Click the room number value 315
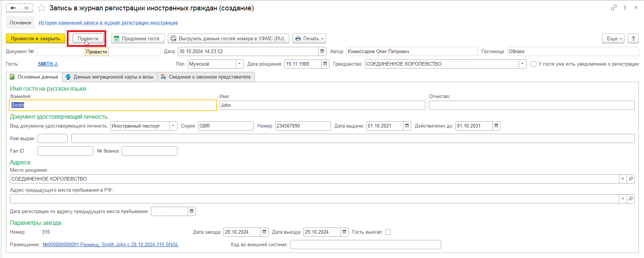This screenshot has height=258, width=644. pyautogui.click(x=46, y=232)
